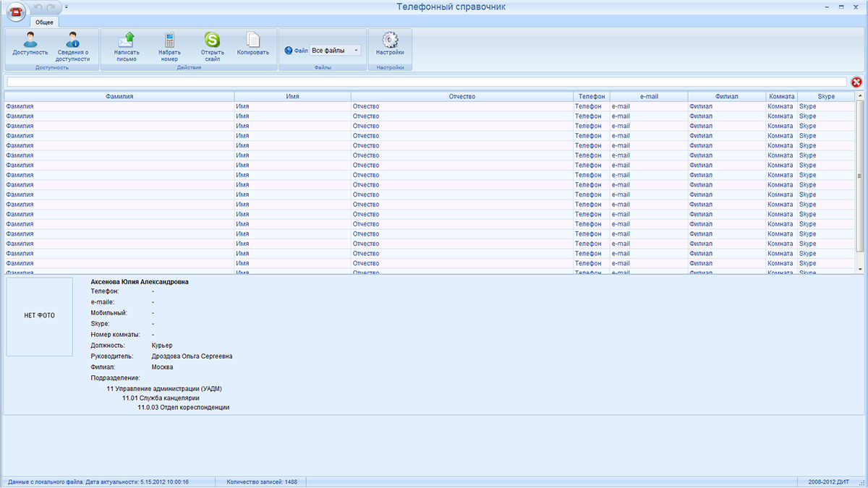Click the Undo arrow in quick access toolbar
This screenshot has height=488, width=868.
pyautogui.click(x=39, y=7)
